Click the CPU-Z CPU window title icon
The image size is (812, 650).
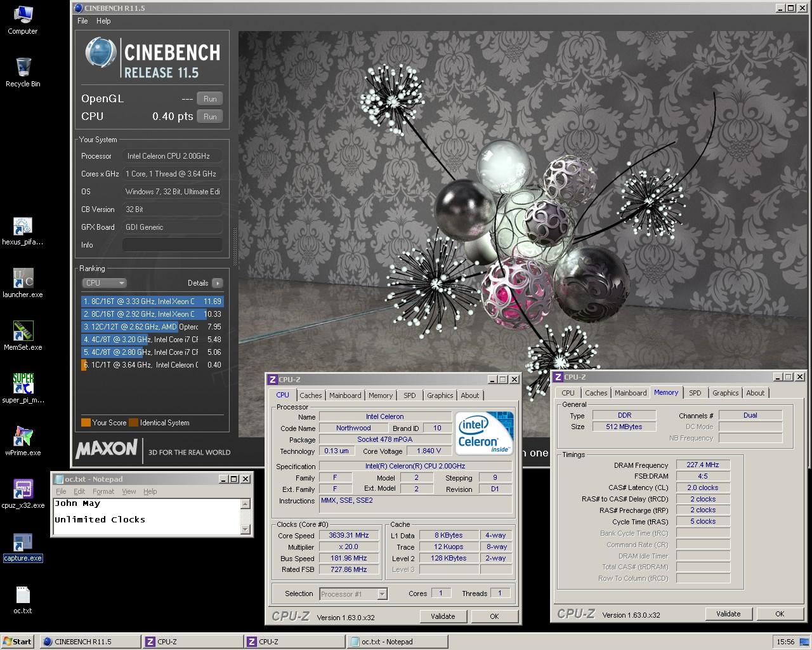(273, 380)
